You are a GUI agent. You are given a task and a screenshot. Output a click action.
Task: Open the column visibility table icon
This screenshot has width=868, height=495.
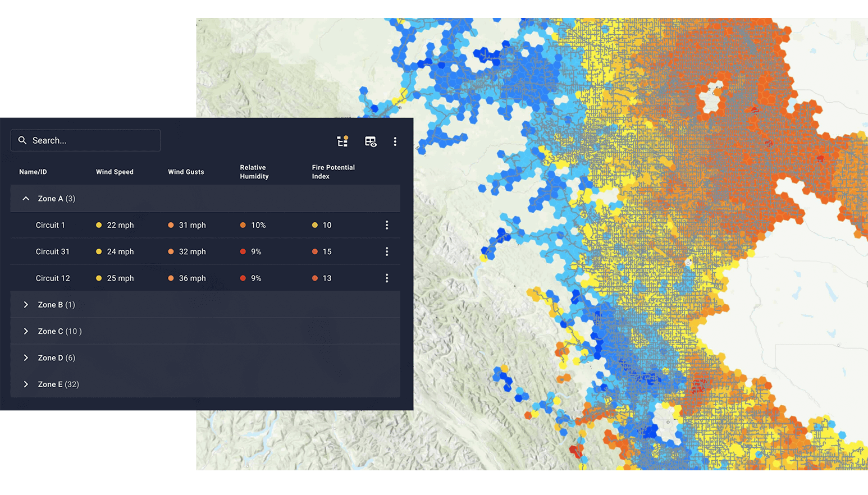371,141
